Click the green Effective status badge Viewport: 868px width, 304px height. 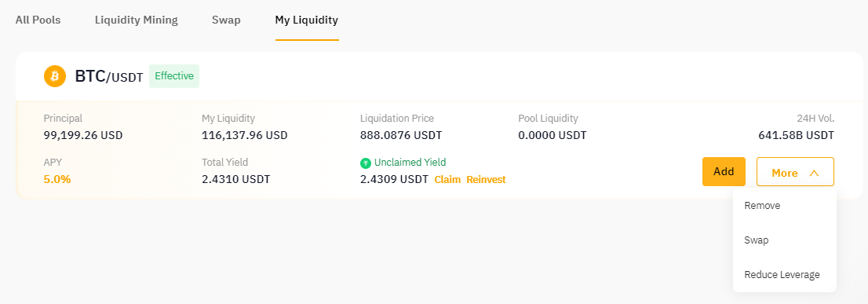pos(174,76)
